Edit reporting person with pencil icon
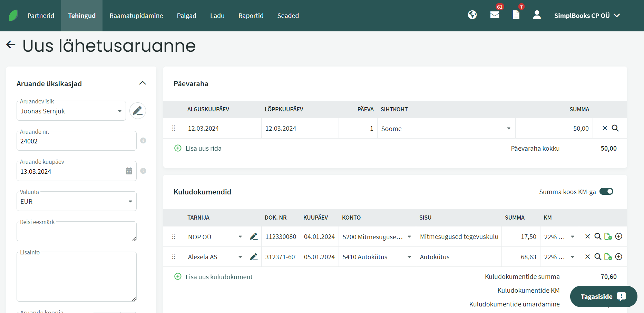 138,111
